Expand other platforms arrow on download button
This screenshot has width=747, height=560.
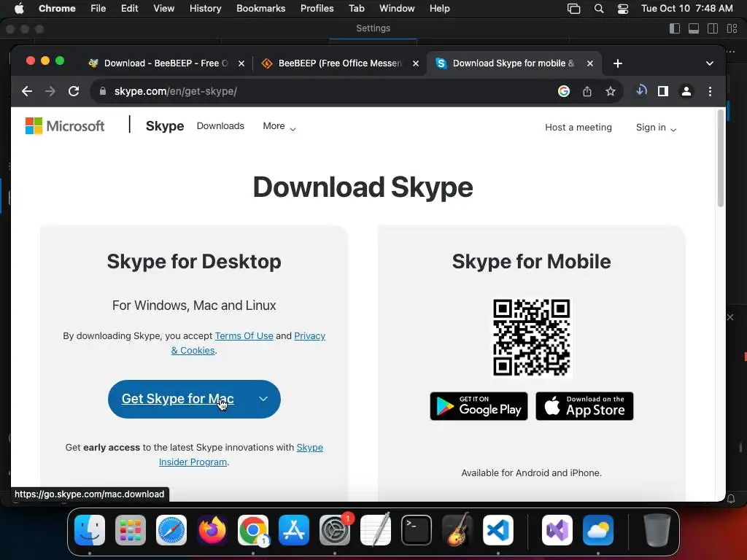pyautogui.click(x=263, y=399)
